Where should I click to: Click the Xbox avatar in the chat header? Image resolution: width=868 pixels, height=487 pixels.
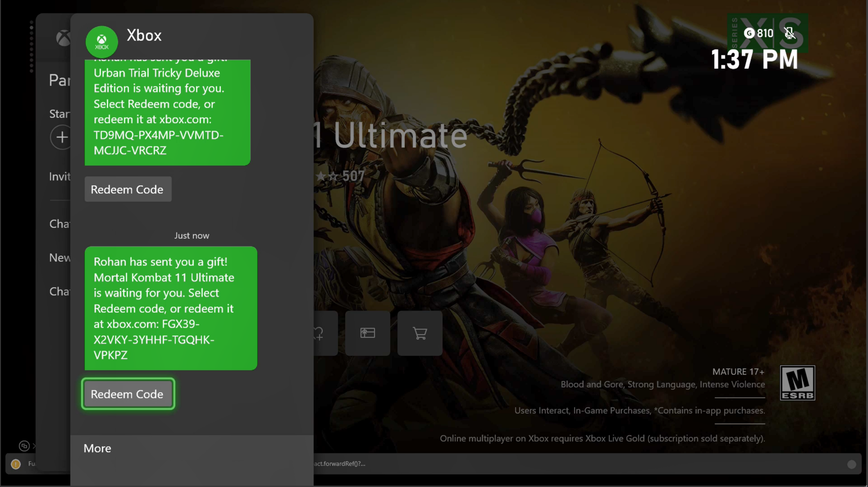pyautogui.click(x=102, y=42)
